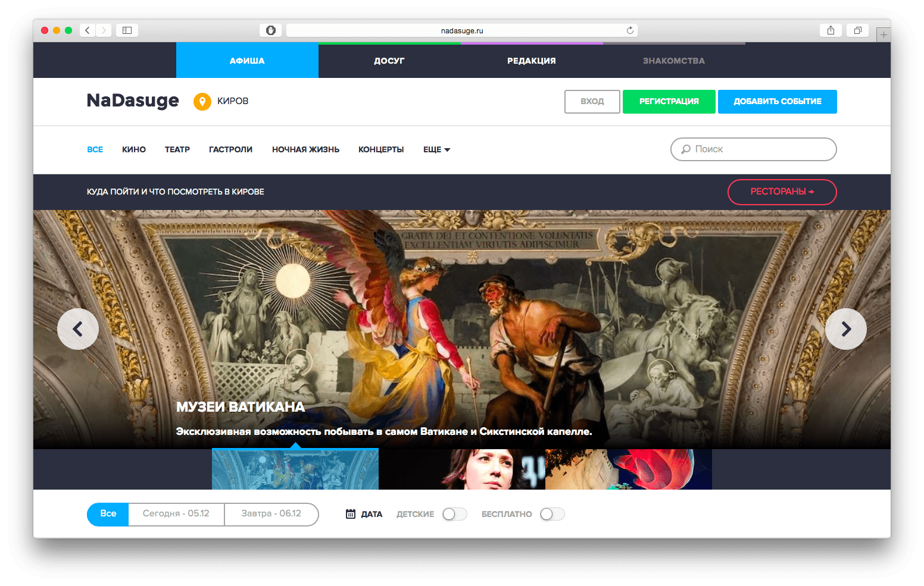This screenshot has height=586, width=924.
Task: Focus the Поиск search field
Action: (754, 149)
